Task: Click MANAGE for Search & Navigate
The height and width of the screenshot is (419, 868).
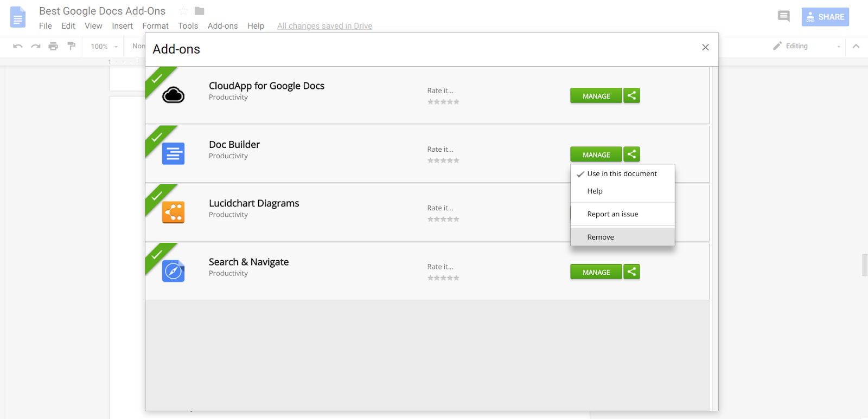Action: [596, 272]
